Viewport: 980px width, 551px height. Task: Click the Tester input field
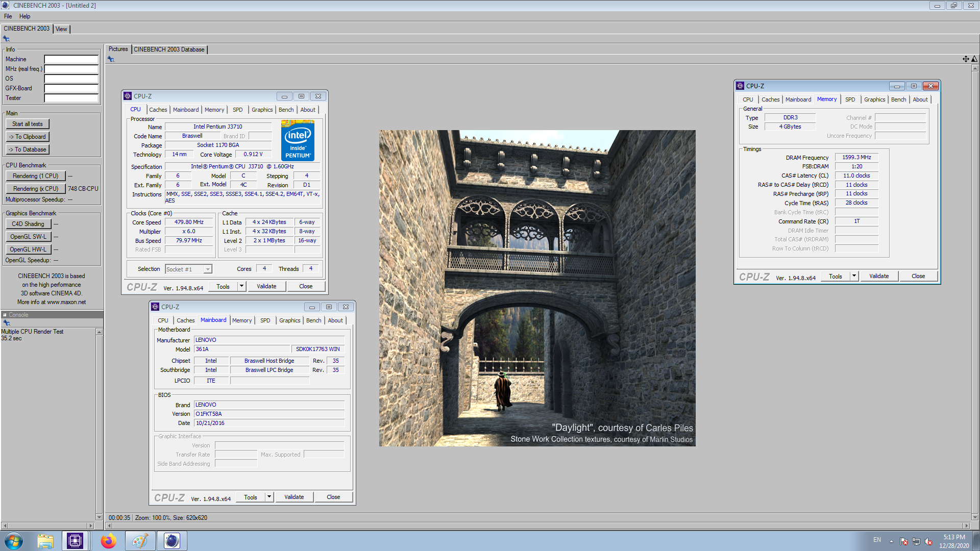point(71,98)
